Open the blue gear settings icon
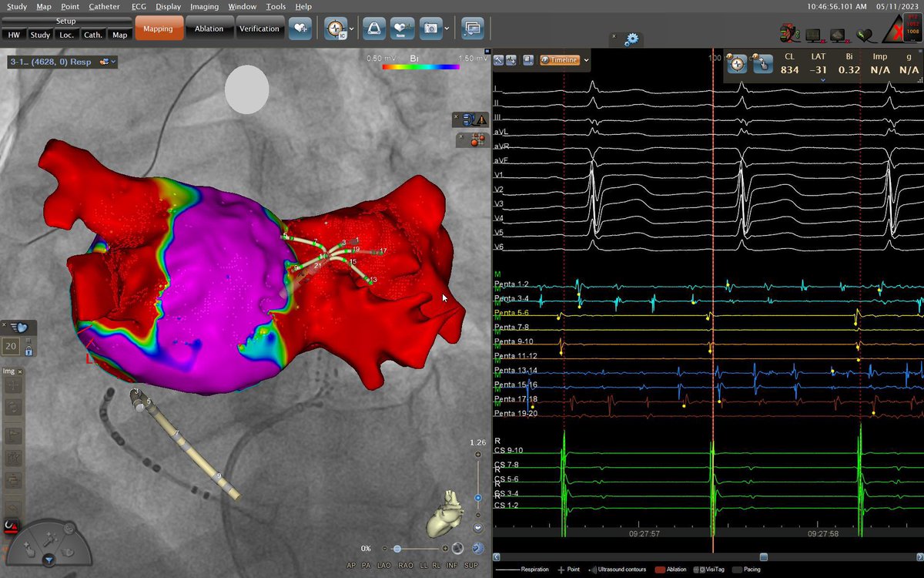Screen dimensions: 924x578 tap(633, 39)
